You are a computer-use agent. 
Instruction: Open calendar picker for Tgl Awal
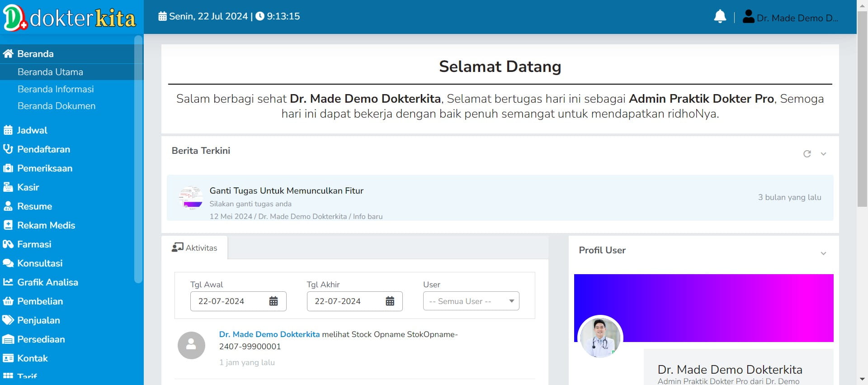(x=274, y=301)
